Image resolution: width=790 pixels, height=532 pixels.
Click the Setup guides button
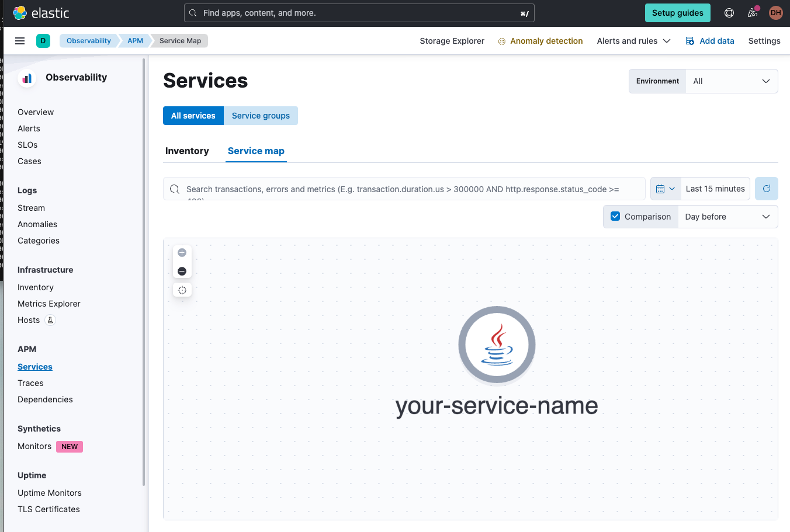pos(677,12)
